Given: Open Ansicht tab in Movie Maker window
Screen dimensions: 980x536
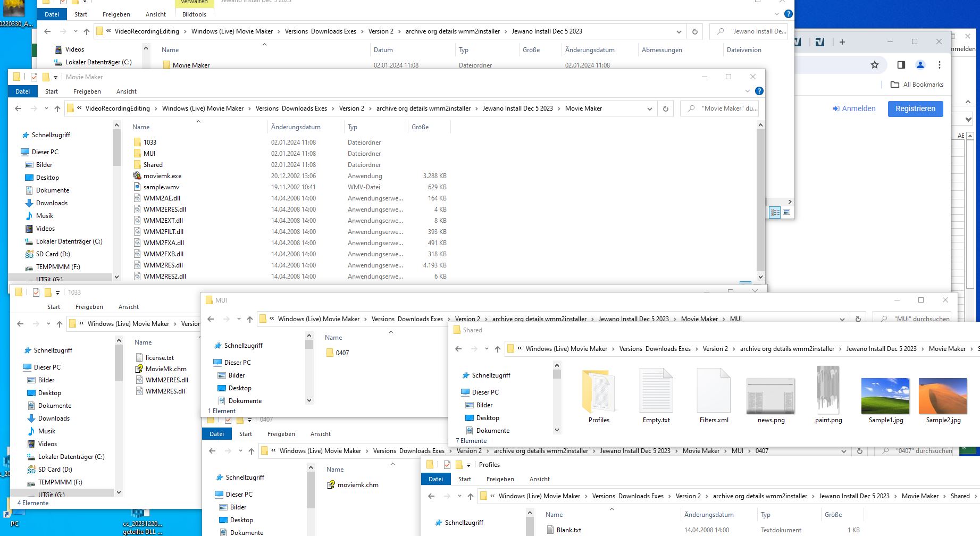Looking at the screenshot, I should pyautogui.click(x=127, y=91).
